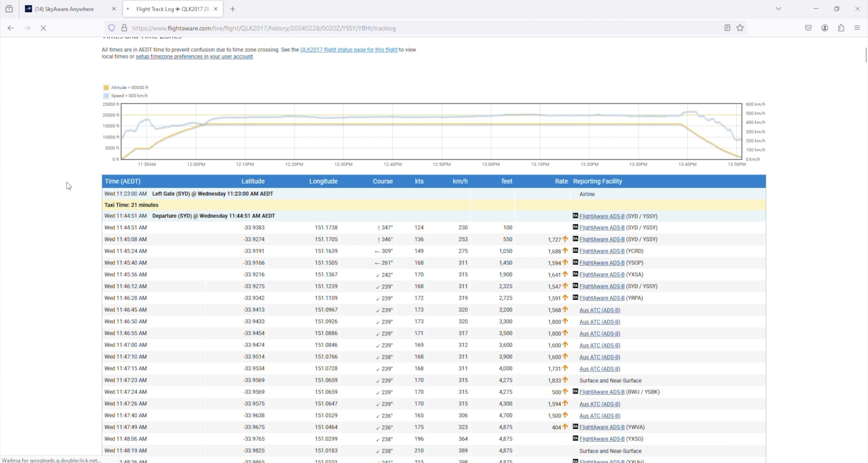Open the Pocket save icon
This screenshot has width=868, height=463.
[808, 28]
